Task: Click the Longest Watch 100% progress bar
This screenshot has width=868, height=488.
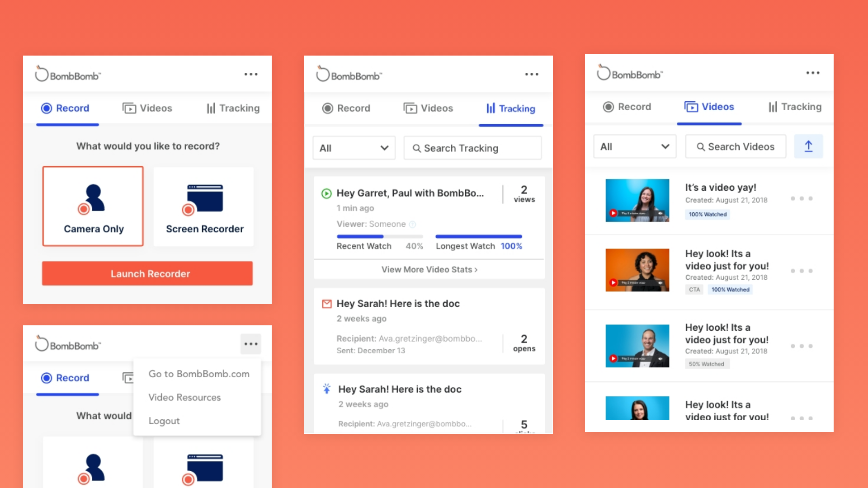Action: 479,236
